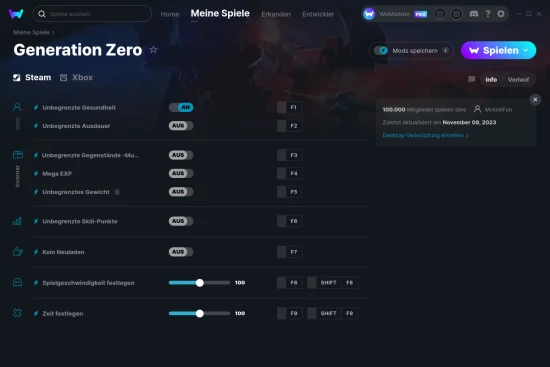Turn on Kein Neuladen toggle
This screenshot has width=550, height=367.
[181, 252]
